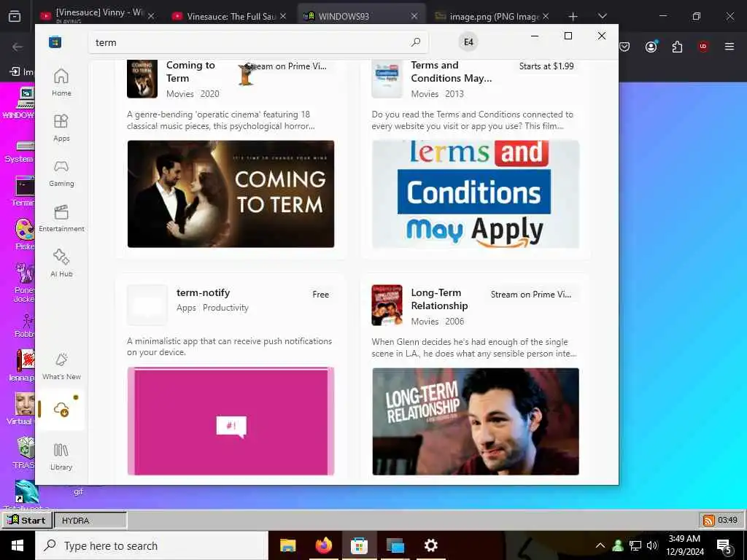Click Coming to Term small poster thumbnail

(142, 79)
